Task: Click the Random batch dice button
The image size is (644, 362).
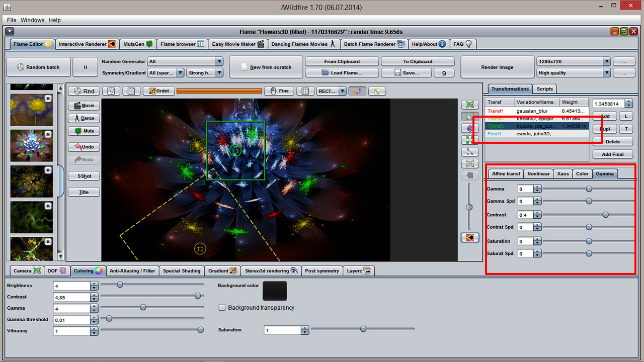Action: point(39,67)
